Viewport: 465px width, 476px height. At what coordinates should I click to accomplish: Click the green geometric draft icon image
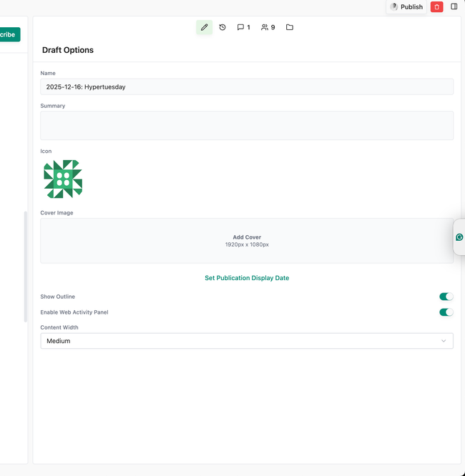(x=63, y=179)
